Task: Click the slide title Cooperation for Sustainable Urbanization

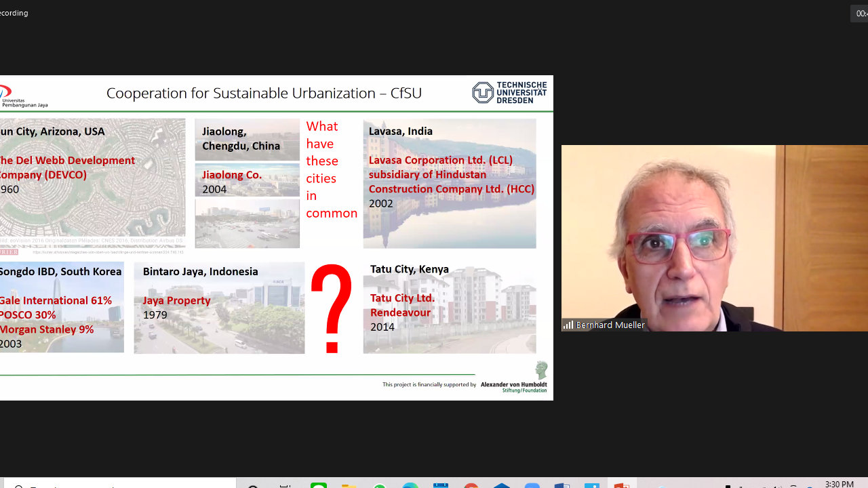Action: coord(264,93)
